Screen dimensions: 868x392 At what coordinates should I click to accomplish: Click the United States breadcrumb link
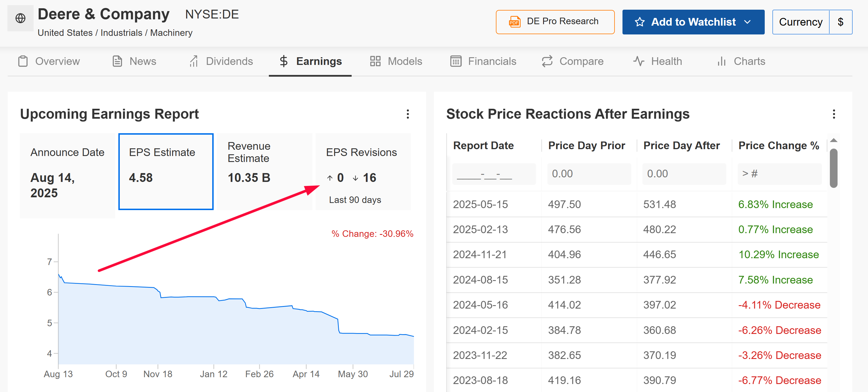tap(65, 33)
